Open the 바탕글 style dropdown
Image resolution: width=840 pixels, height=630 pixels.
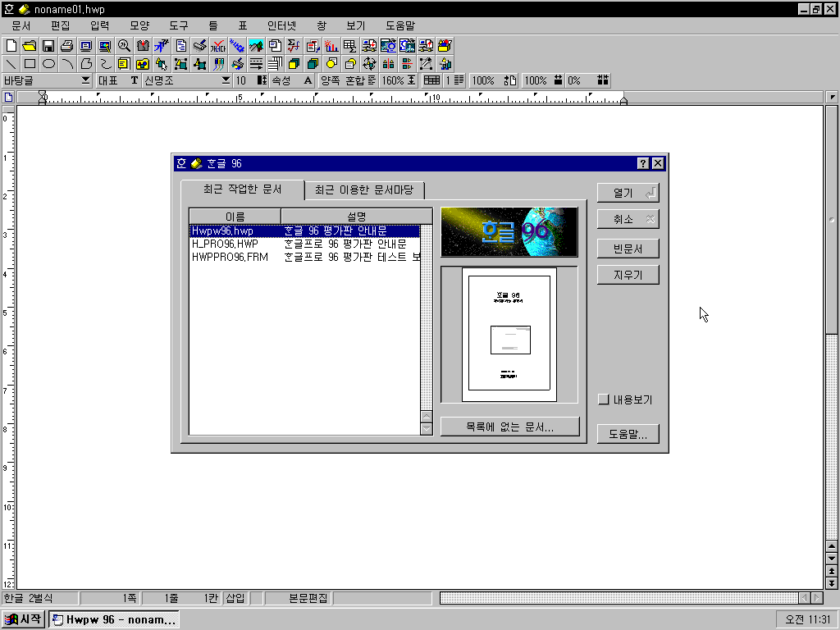(x=85, y=80)
